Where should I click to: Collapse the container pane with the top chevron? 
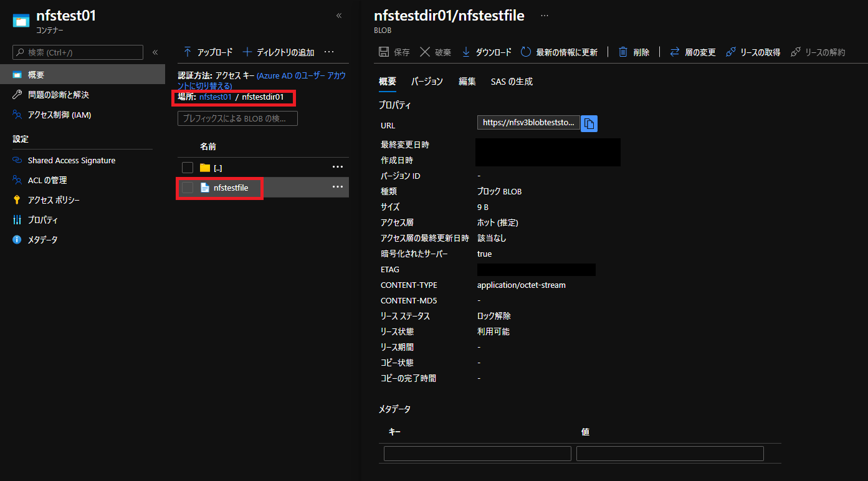tap(339, 16)
